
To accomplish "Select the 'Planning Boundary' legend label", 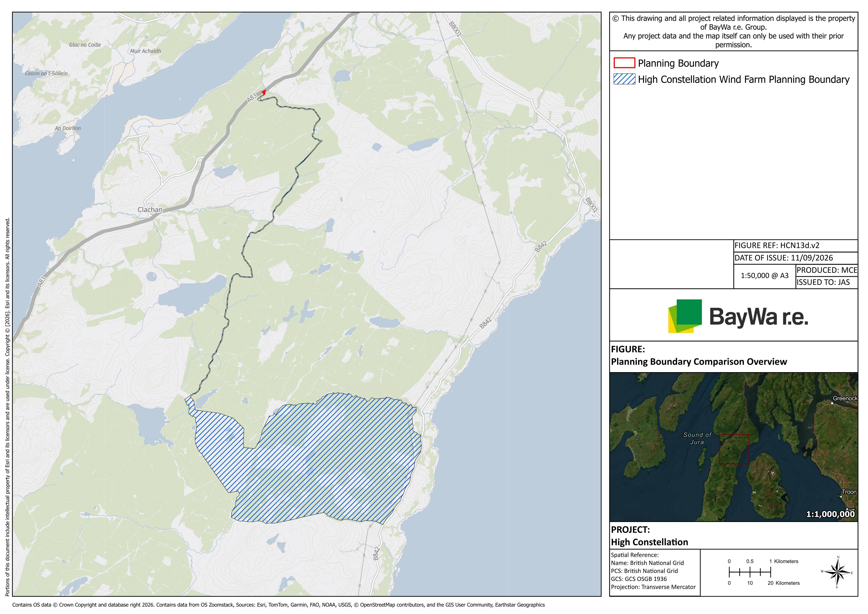I will pos(678,64).
